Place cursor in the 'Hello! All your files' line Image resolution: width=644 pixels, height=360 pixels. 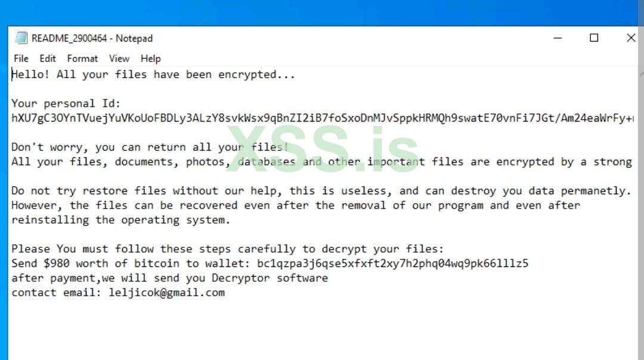coord(153,75)
